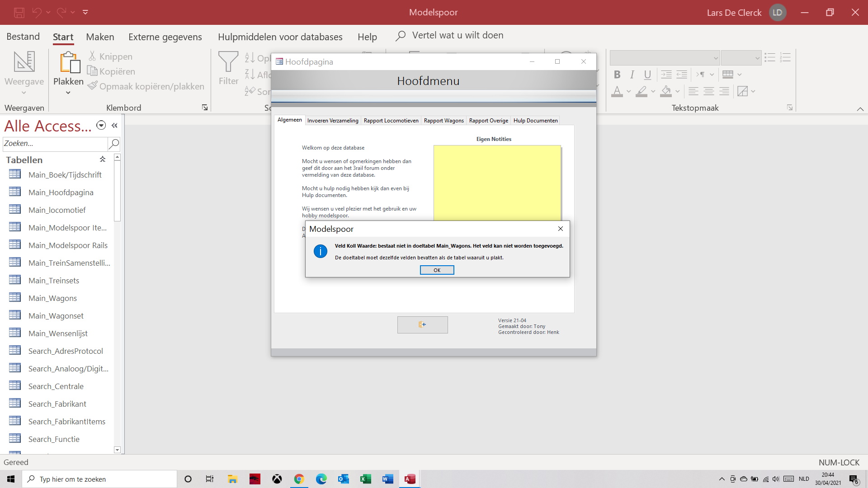Screen dimensions: 868x488
Task: Collapse the Tabellen group
Action: click(x=103, y=159)
